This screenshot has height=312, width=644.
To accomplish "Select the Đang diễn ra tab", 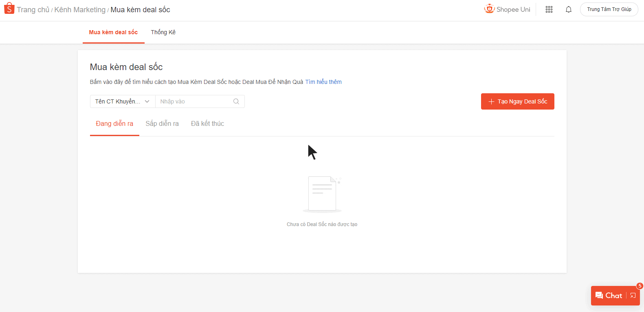I will (x=114, y=123).
